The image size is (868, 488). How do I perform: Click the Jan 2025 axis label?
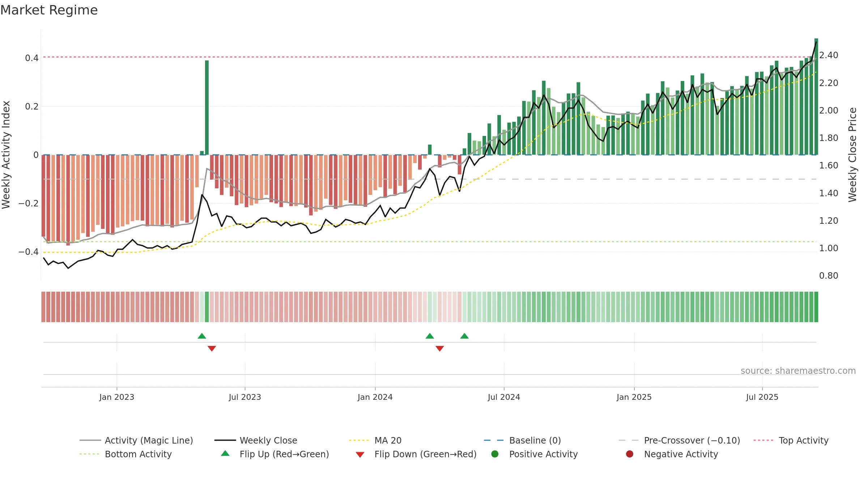(634, 397)
